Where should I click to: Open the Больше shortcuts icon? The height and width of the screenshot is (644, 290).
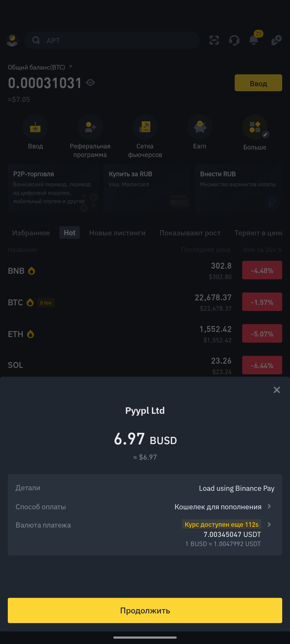click(x=255, y=127)
